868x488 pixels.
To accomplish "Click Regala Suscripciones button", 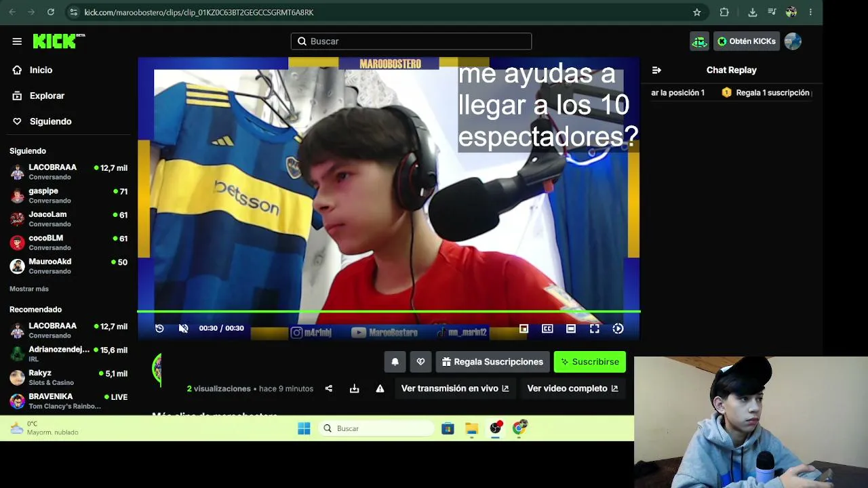I will pos(492,362).
